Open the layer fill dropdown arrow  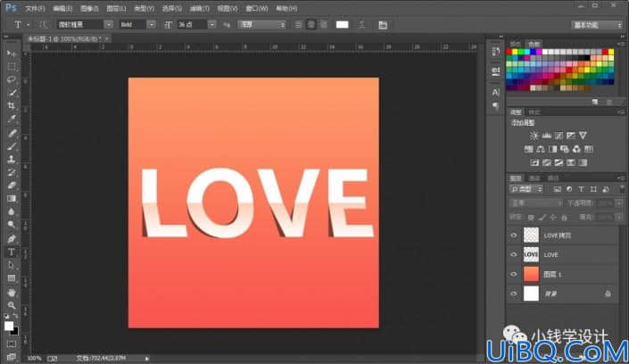619,218
